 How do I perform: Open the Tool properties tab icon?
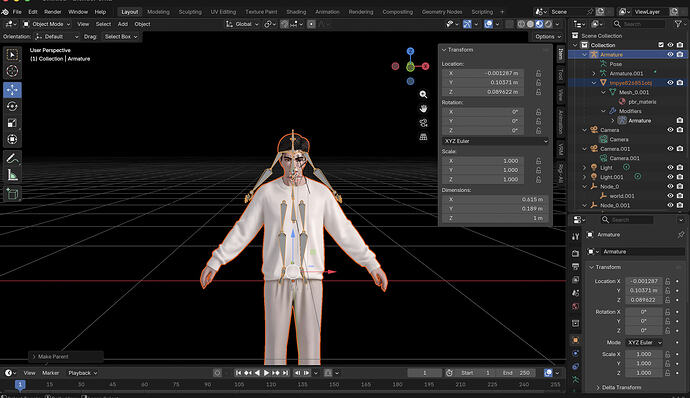click(576, 236)
